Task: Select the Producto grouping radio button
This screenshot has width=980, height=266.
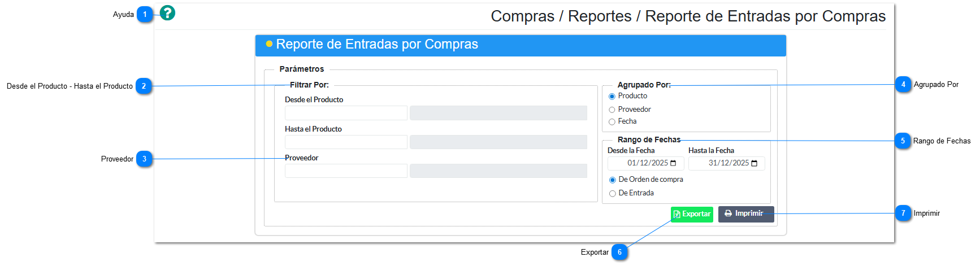Action: [612, 97]
